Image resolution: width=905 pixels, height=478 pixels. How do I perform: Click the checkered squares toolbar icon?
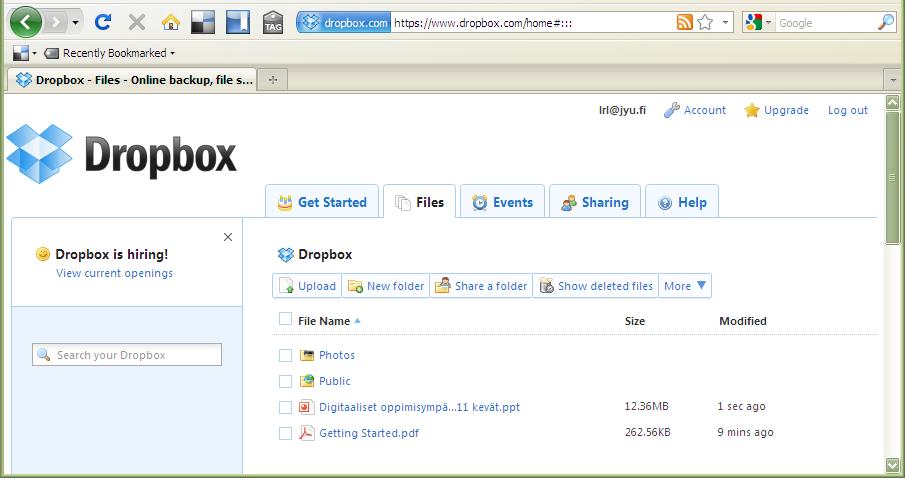point(203,23)
